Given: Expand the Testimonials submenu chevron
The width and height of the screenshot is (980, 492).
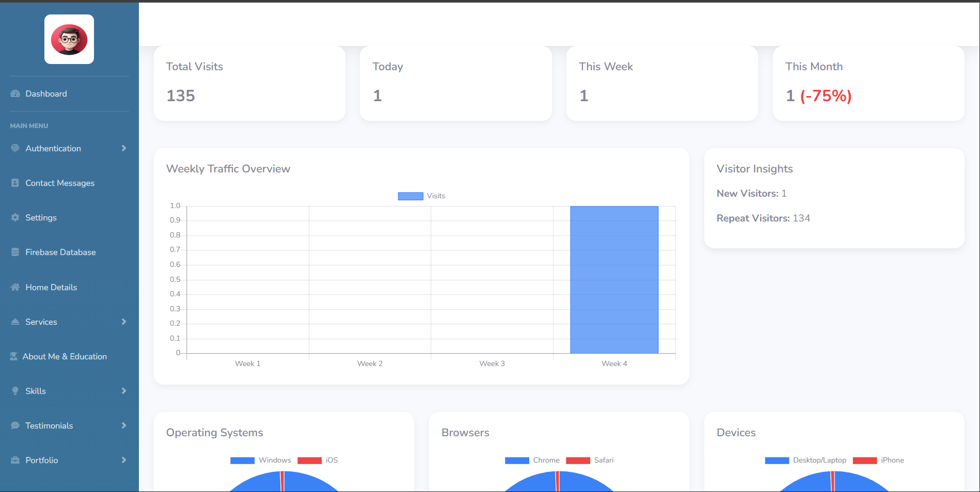Looking at the screenshot, I should (124, 426).
